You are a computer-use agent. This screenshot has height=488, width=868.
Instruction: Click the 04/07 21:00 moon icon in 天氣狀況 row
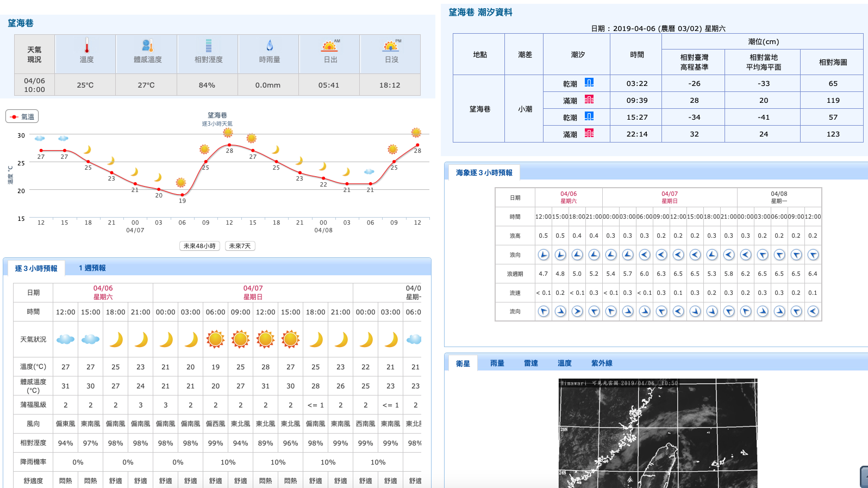341,339
